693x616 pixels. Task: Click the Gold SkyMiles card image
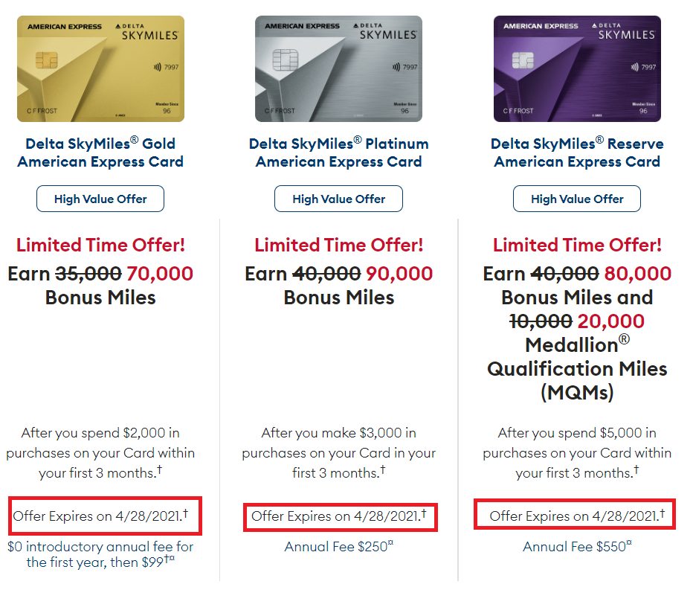[x=101, y=68]
